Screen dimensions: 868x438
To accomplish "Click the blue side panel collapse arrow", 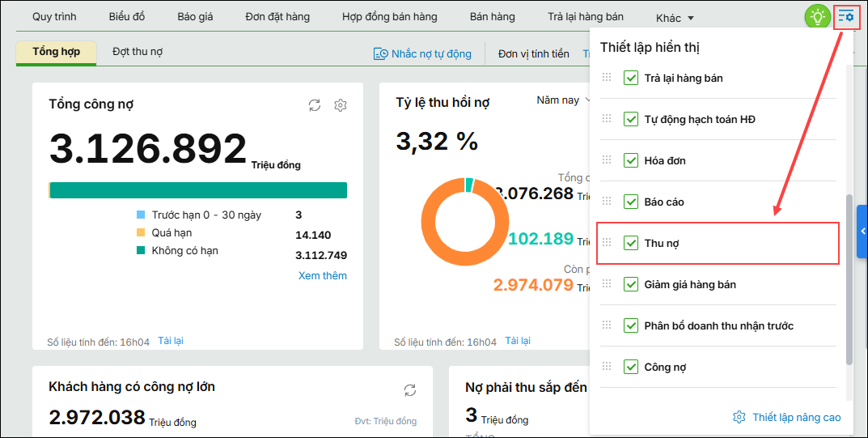I will (862, 232).
